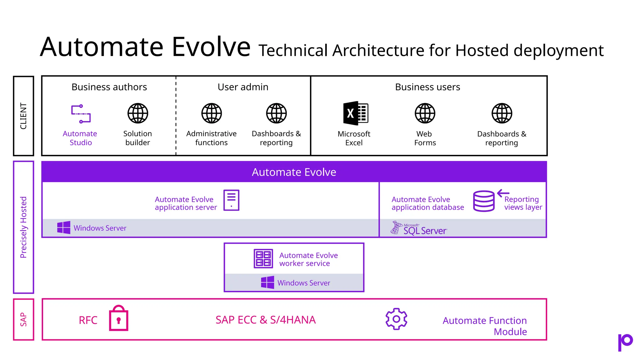Click the Administrative functions globe icon

[x=212, y=113]
